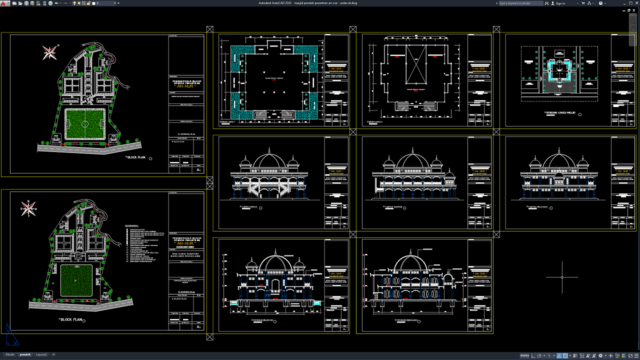Viewport: 640px width, 360px height.
Task: Toggle Polar Tracking in the status bar
Action: coord(539,355)
